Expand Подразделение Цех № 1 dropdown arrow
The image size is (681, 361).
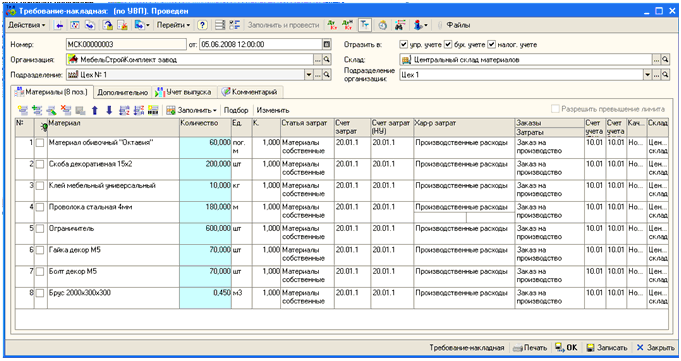pyautogui.click(x=309, y=75)
